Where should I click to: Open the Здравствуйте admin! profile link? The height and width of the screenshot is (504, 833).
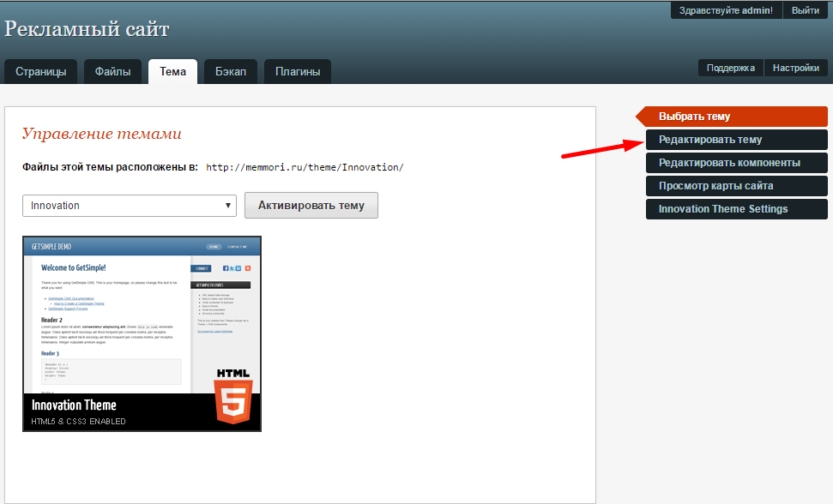pyautogui.click(x=726, y=10)
